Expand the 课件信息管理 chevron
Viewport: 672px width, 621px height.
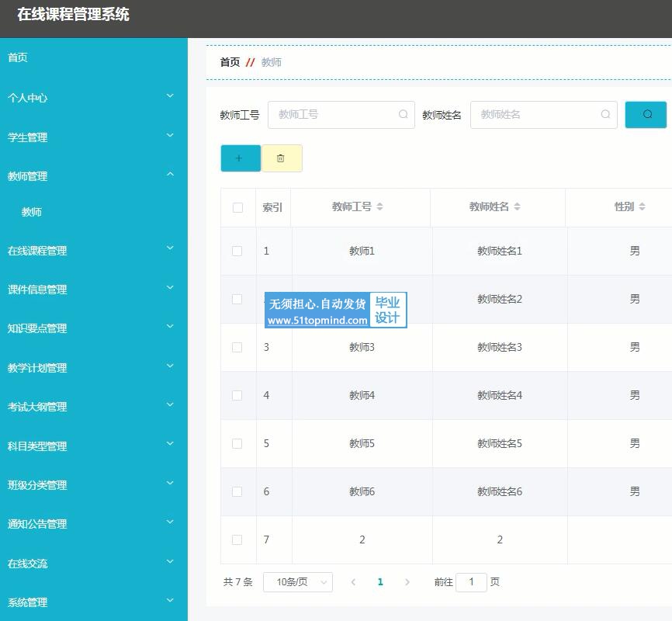pos(170,287)
